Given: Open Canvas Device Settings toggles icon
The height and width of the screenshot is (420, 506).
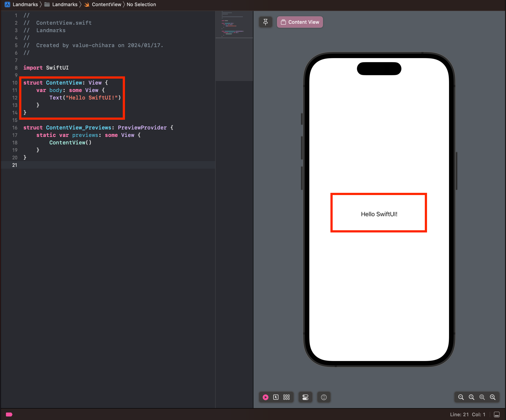Looking at the screenshot, I should 305,397.
